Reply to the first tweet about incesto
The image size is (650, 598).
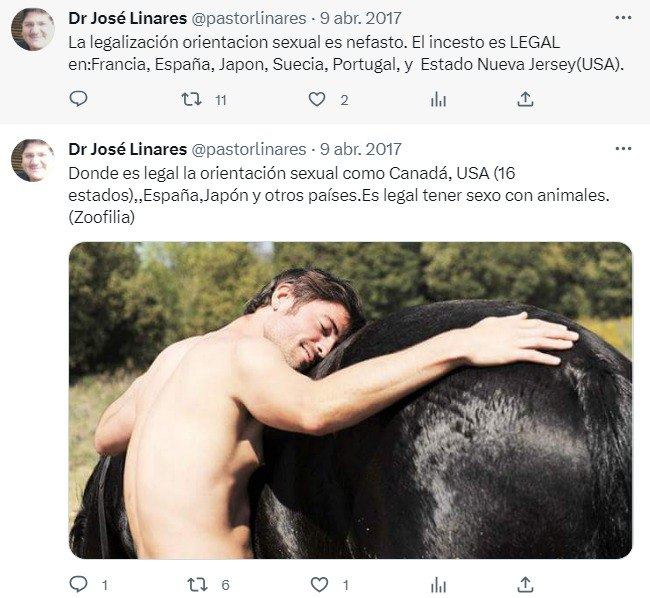(x=78, y=99)
